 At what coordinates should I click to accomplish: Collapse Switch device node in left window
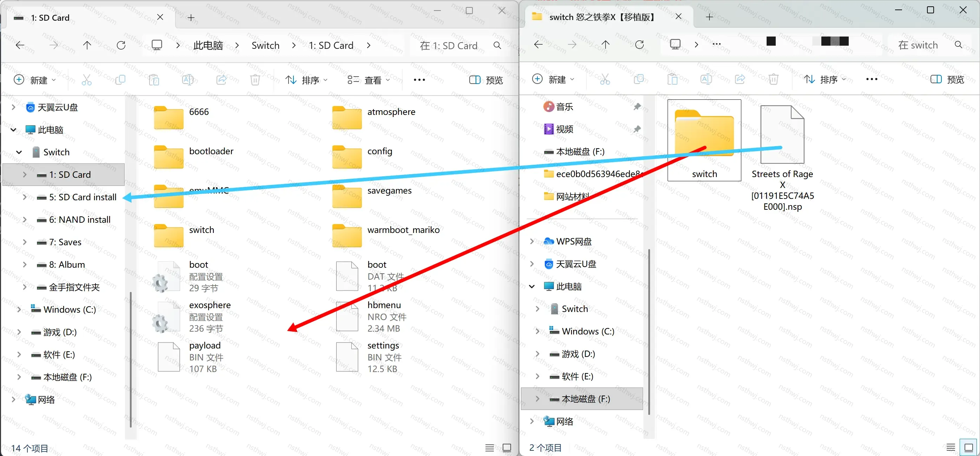(x=19, y=152)
